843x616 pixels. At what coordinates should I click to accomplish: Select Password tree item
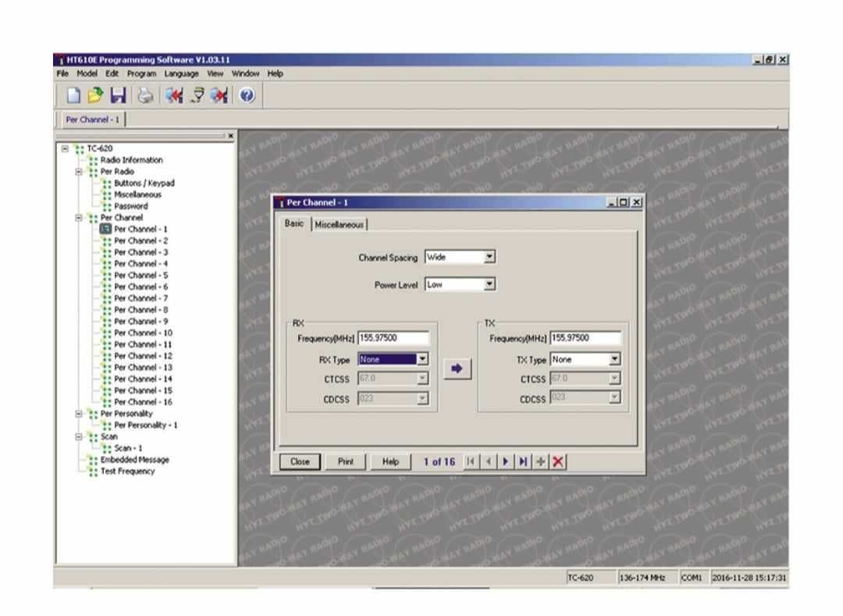130,206
